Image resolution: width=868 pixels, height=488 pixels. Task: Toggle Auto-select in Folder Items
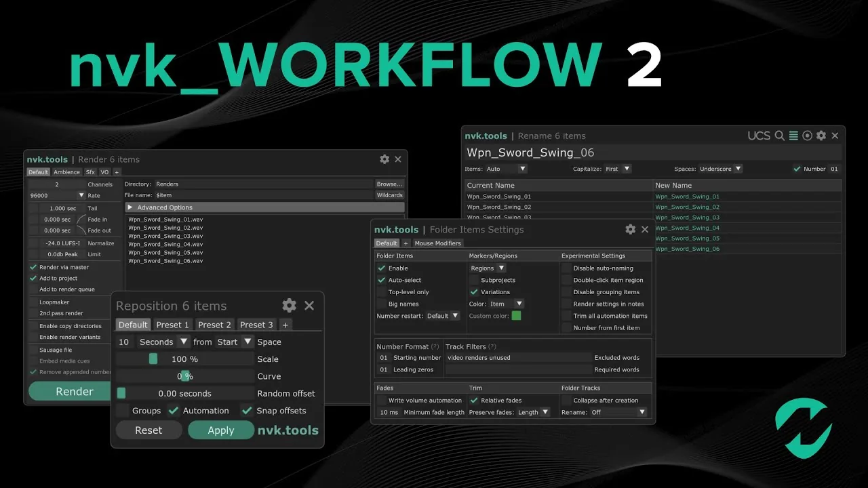(x=382, y=280)
